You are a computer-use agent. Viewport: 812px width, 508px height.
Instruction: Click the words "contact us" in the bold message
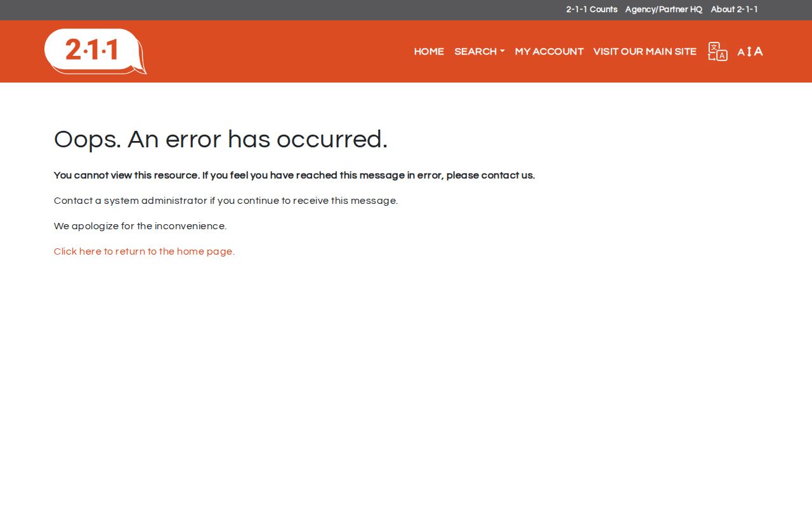click(x=507, y=175)
